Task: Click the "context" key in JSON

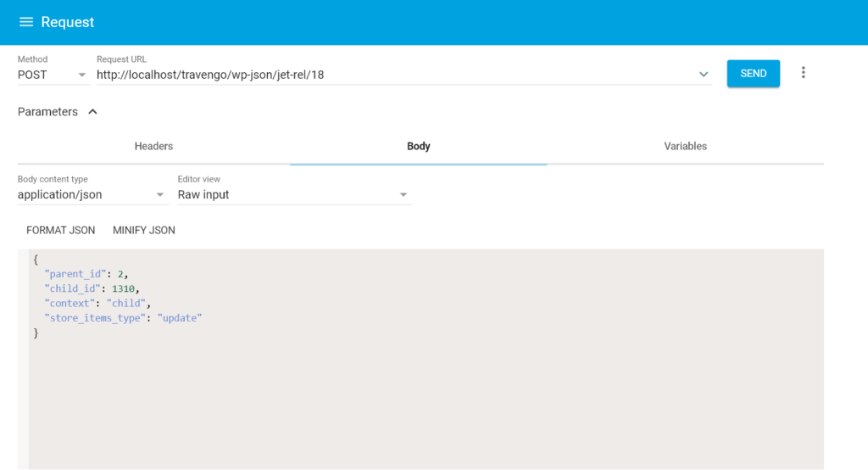Action: click(x=70, y=303)
